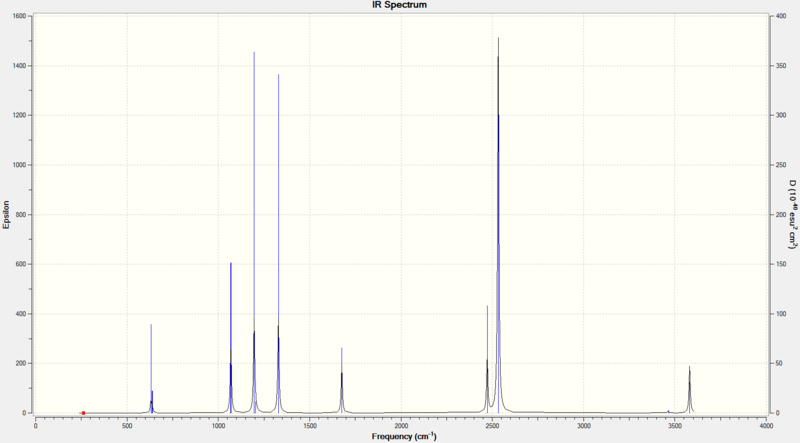Click the IR Spectrum title
Viewport: 800px width, 443px height.
point(399,5)
